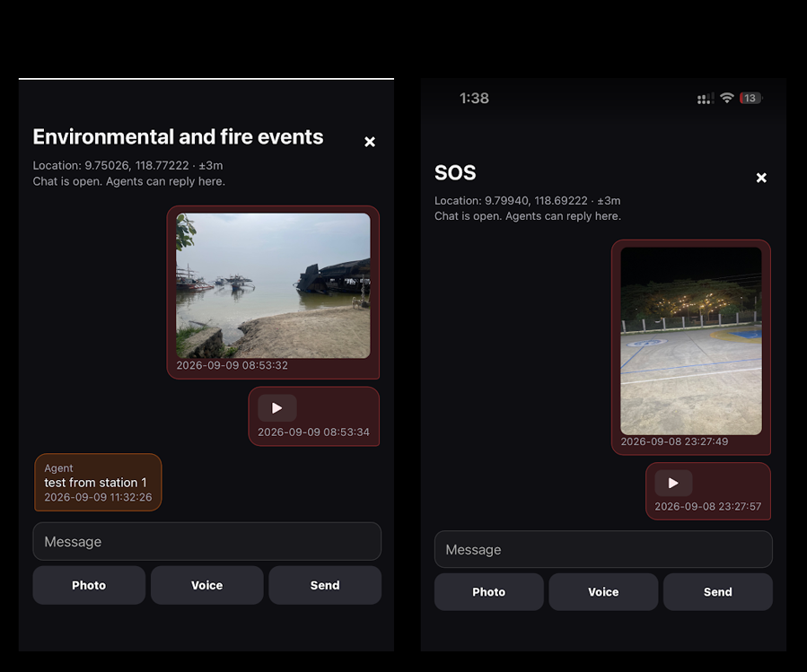Viewport: 807px width, 672px height.
Task: Tap Photo button in fire events chat
Action: click(89, 585)
